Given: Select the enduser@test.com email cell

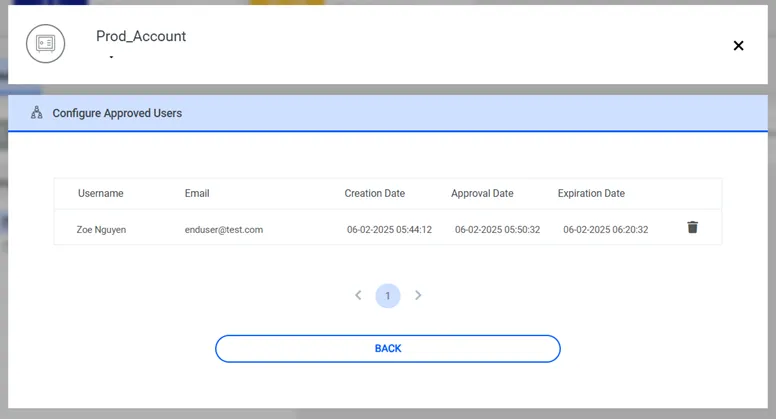Looking at the screenshot, I should click(x=224, y=230).
